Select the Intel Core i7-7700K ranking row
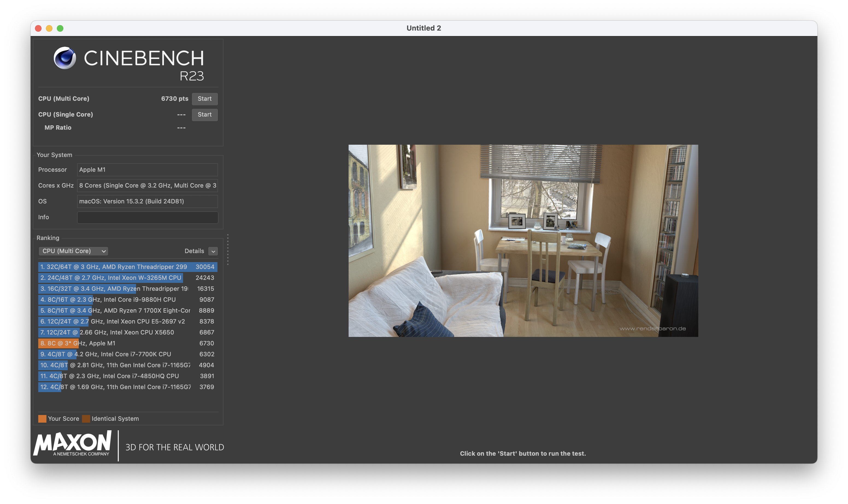 pos(127,354)
